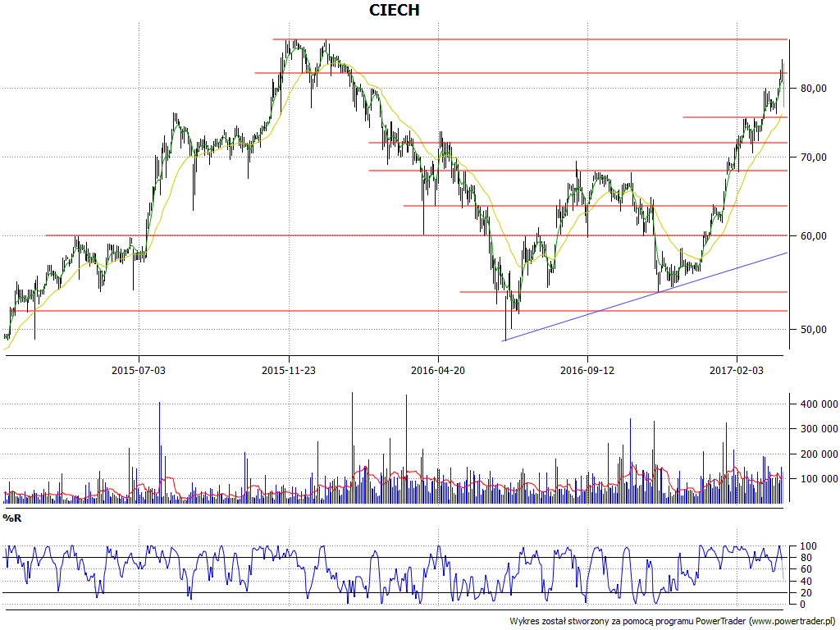The height and width of the screenshot is (630, 840).
Task: Click the 2017-02-03 date label
Action: (x=737, y=370)
